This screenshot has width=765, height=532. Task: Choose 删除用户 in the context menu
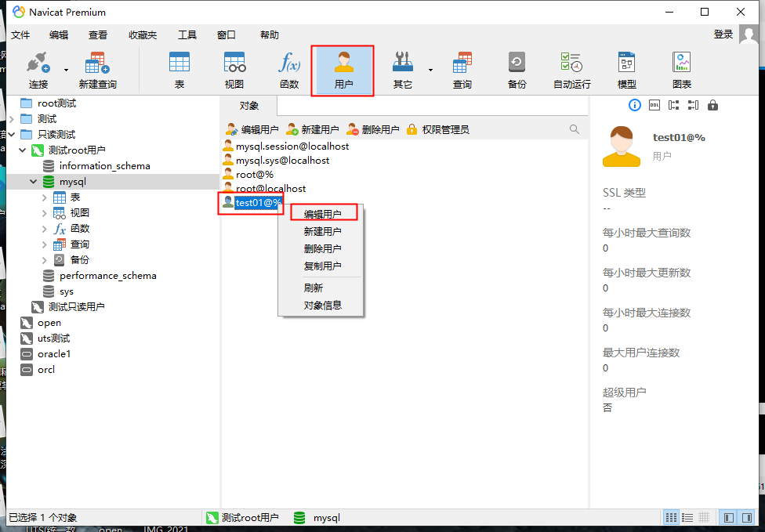322,248
